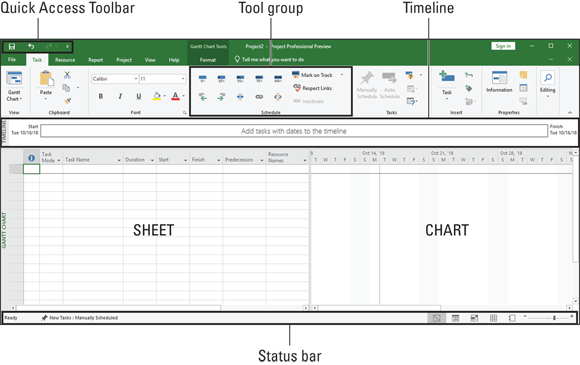Click the Sign in button
580x365 pixels.
tap(503, 46)
